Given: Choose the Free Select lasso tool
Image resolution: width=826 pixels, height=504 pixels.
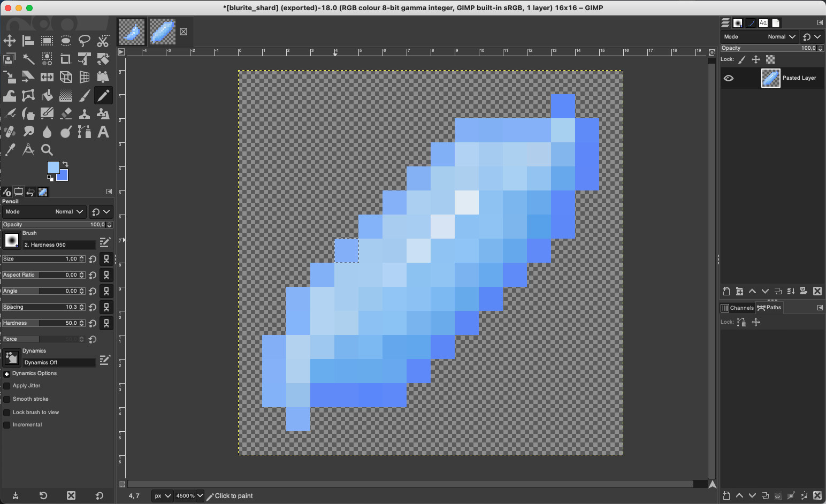Looking at the screenshot, I should (x=85, y=41).
